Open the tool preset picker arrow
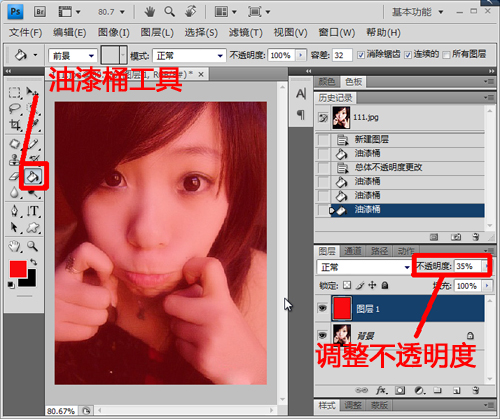500x419 pixels. coord(35,55)
